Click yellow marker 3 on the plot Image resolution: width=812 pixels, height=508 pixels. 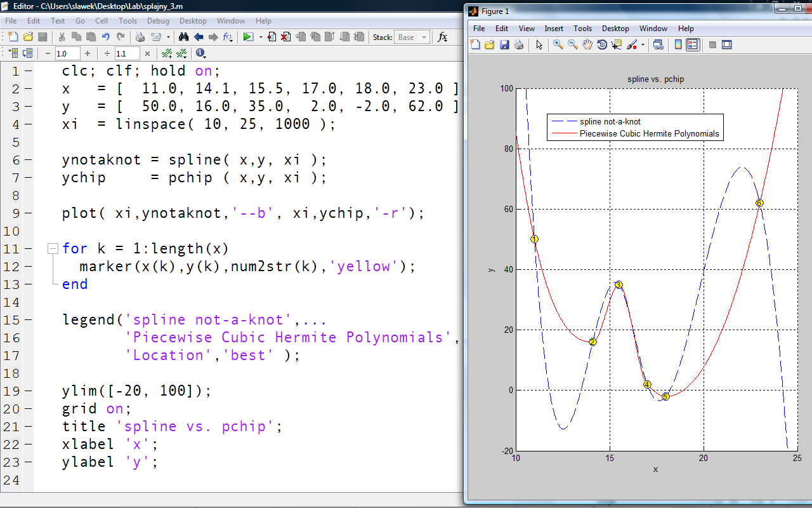[x=619, y=285]
